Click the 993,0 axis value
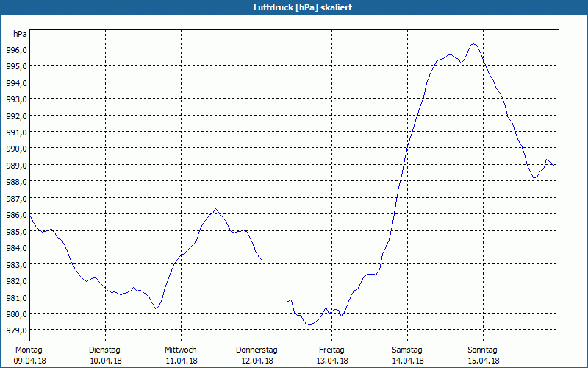Screen dimensions: 588x368 (16, 99)
